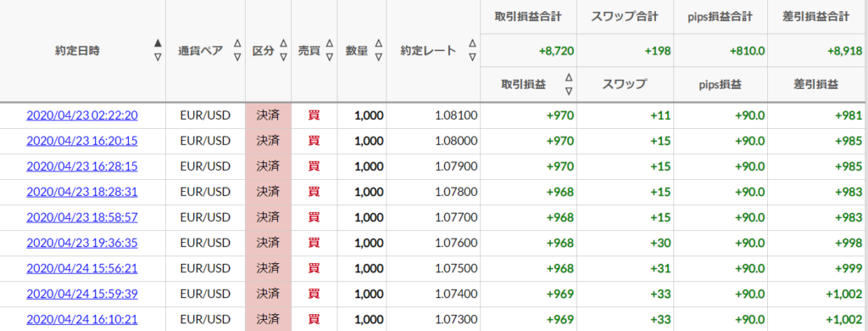Sort 売買 column descending via down arrow
This screenshot has width=868, height=331.
[329, 57]
